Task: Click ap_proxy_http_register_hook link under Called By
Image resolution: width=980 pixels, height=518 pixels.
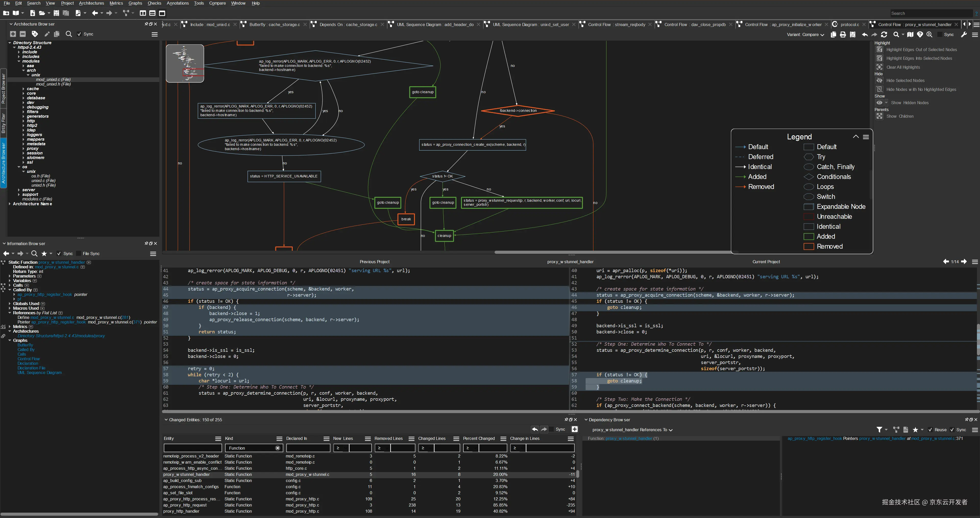Action: pyautogui.click(x=44, y=295)
